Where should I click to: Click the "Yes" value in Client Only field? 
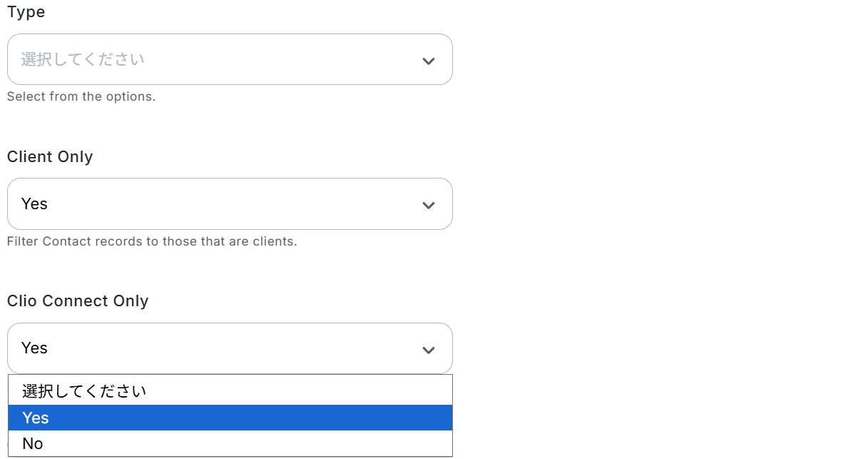coord(34,204)
